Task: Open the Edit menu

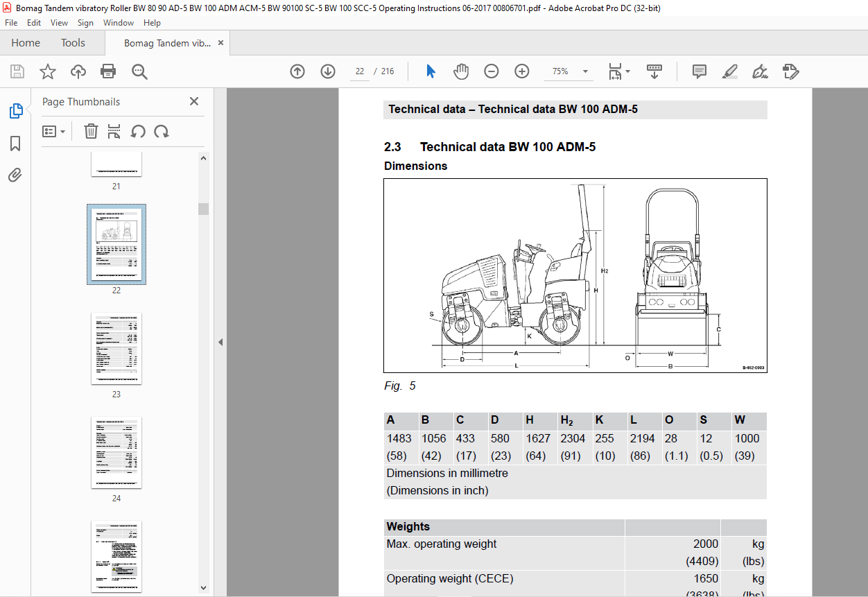Action: point(34,23)
